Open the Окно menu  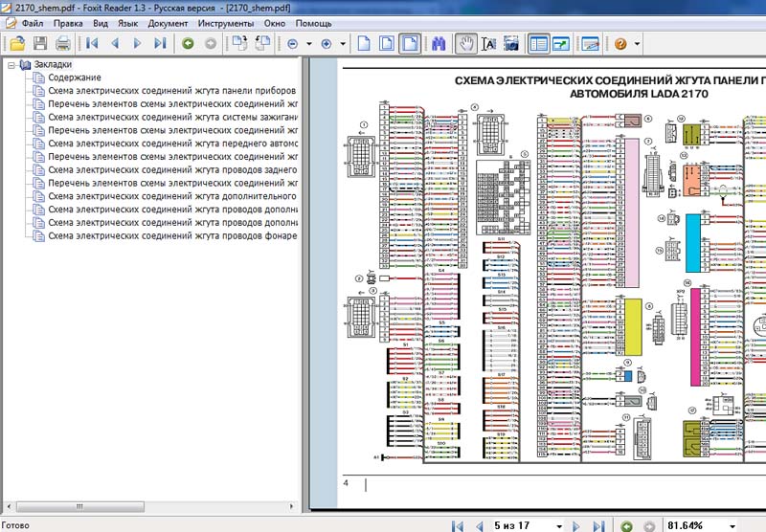pyautogui.click(x=275, y=23)
